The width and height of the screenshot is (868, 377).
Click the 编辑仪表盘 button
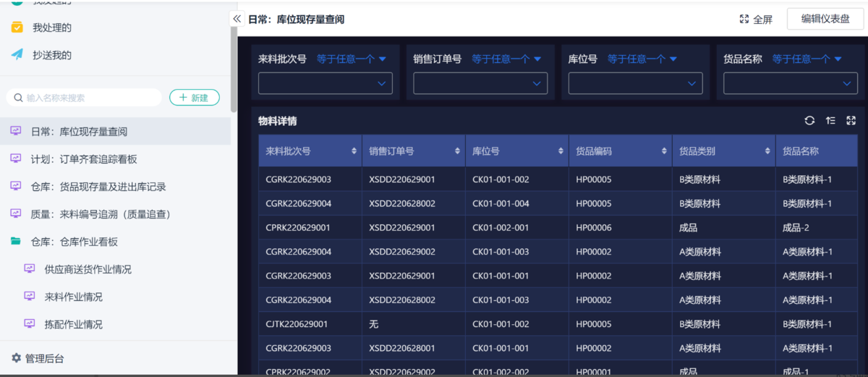coord(825,20)
